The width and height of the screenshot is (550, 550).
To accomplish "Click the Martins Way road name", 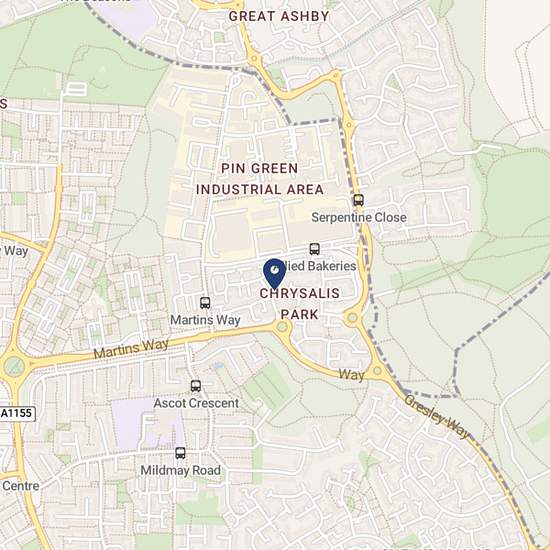I will coord(131,348).
